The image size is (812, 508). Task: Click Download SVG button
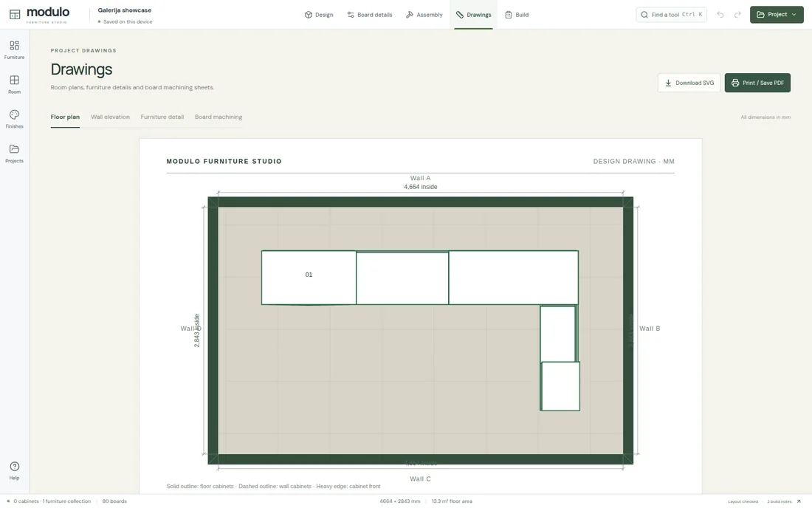[689, 83]
